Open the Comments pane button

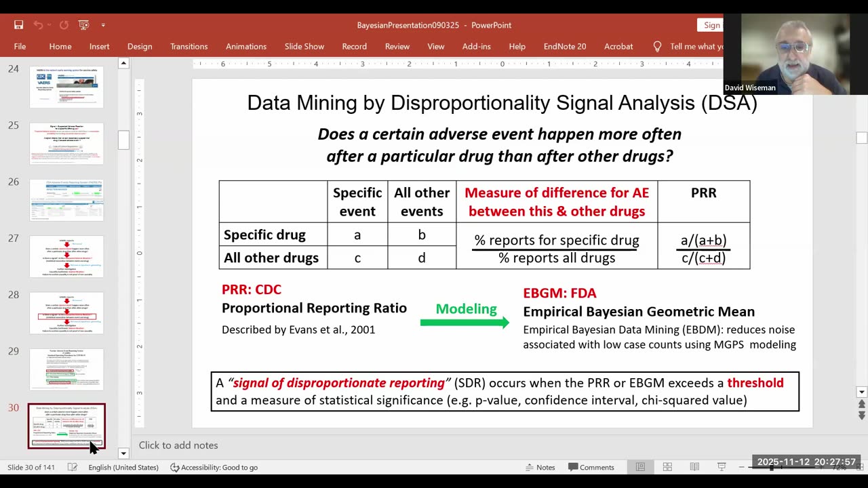[x=591, y=467]
